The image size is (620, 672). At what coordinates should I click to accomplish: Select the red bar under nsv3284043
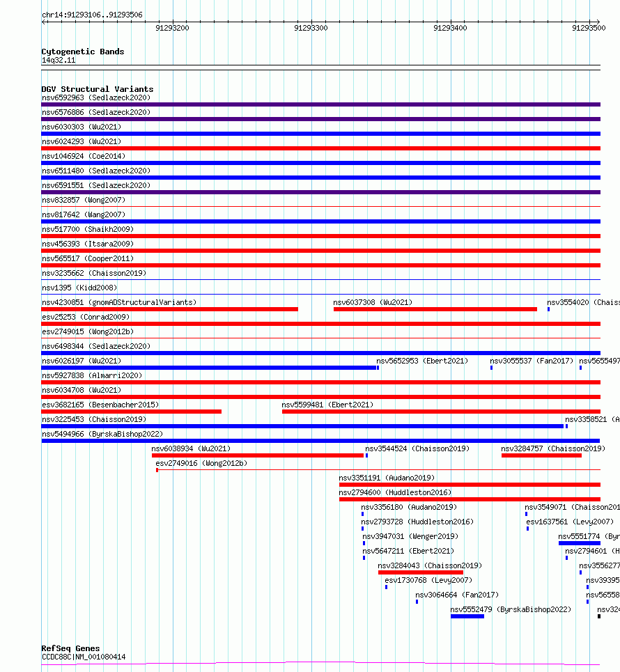tap(421, 572)
